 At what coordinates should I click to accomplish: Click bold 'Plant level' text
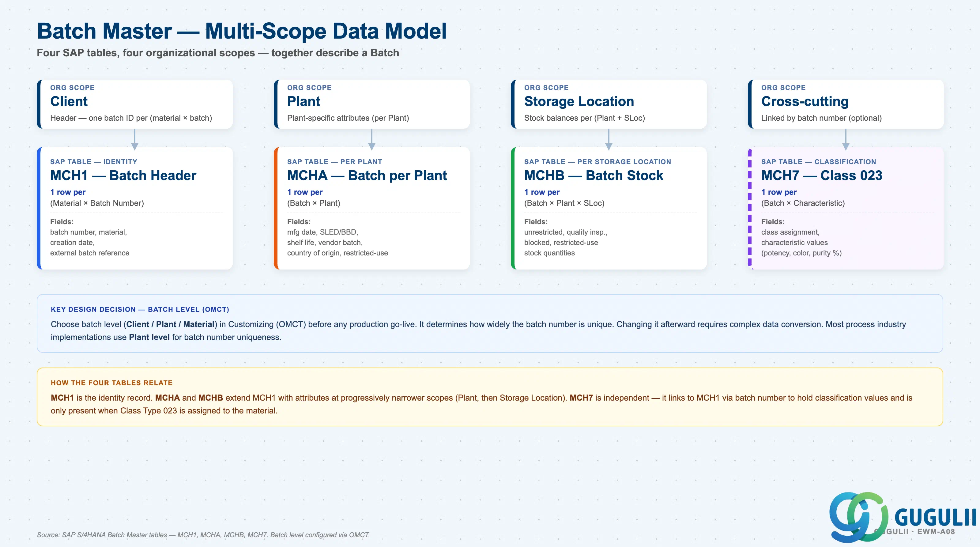tap(149, 337)
